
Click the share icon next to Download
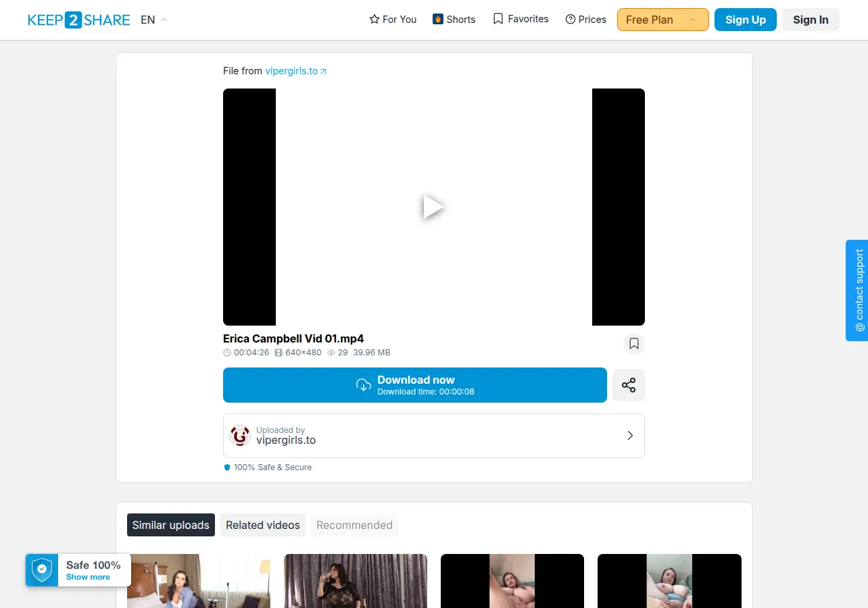pos(629,385)
